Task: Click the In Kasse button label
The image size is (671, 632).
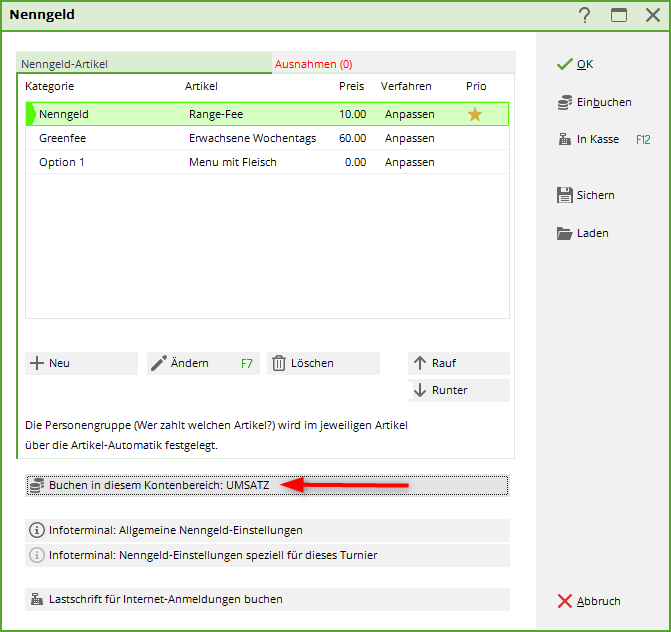Action: pyautogui.click(x=597, y=139)
